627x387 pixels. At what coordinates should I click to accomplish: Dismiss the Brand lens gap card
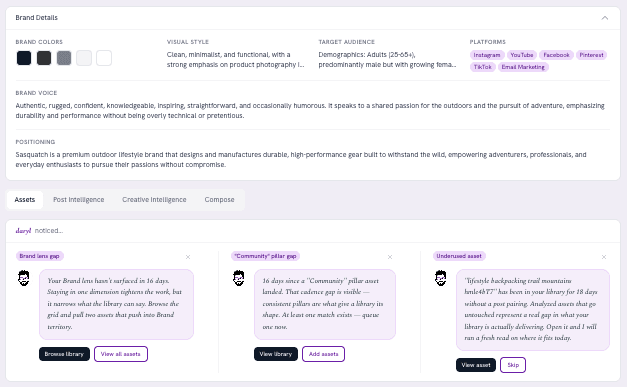[188, 257]
